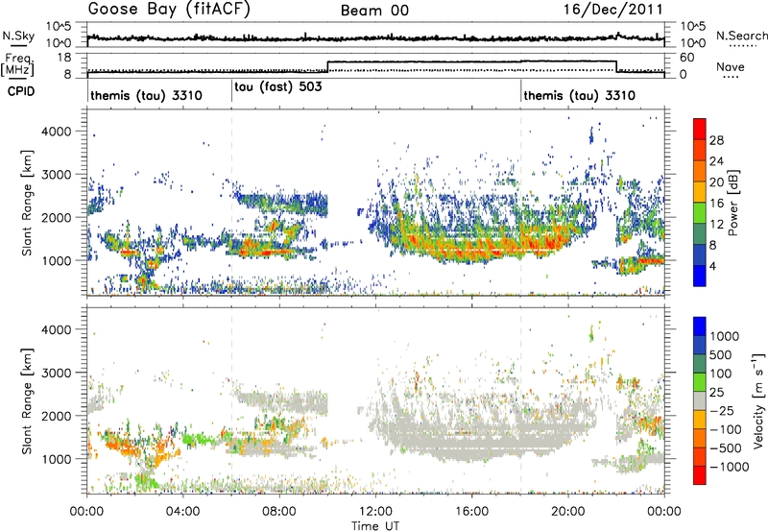Click the 'Goose Bay (fitACF)' title text

(169, 10)
